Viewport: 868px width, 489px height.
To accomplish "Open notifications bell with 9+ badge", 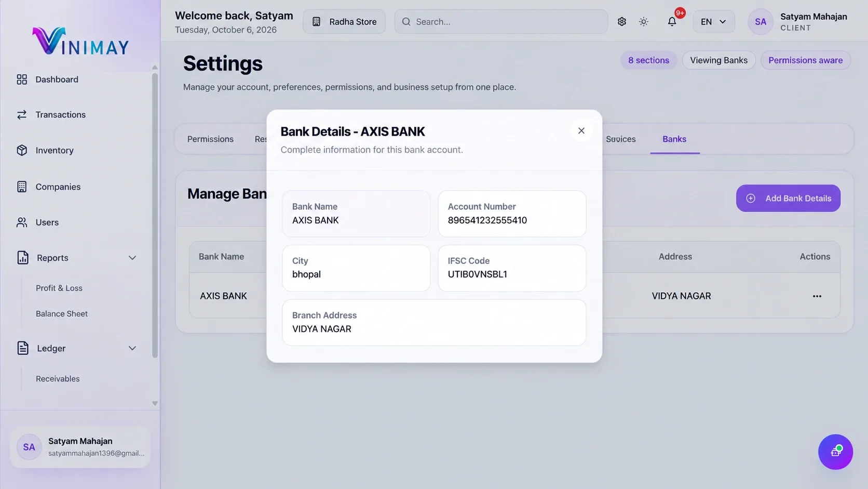I will pyautogui.click(x=672, y=21).
